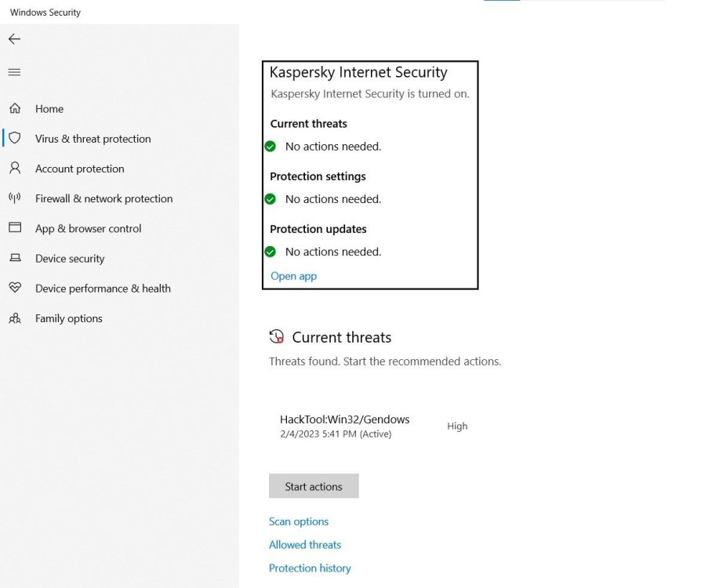Click the Firewall & network antenna icon

tap(14, 198)
